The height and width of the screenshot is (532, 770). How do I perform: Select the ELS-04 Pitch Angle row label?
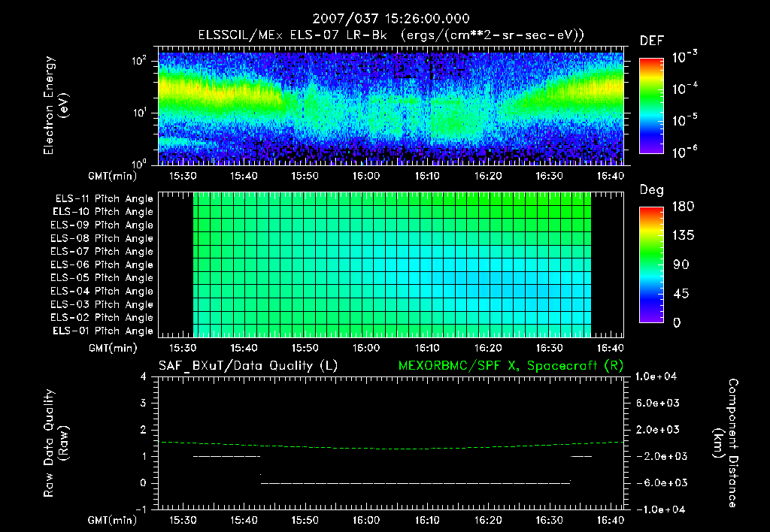point(102,291)
